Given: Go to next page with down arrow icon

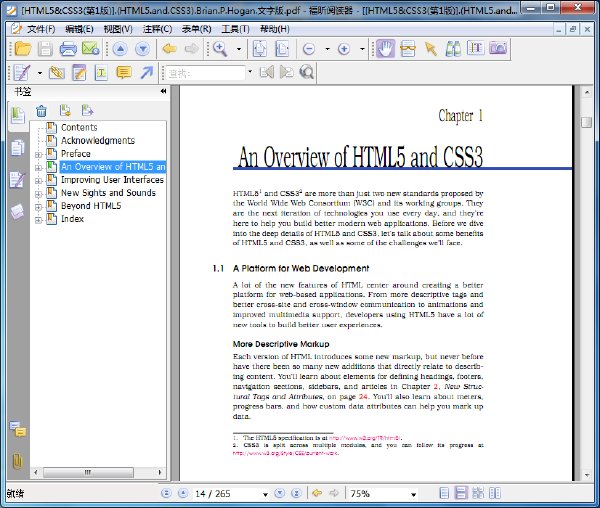Looking at the screenshot, I should [x=143, y=49].
